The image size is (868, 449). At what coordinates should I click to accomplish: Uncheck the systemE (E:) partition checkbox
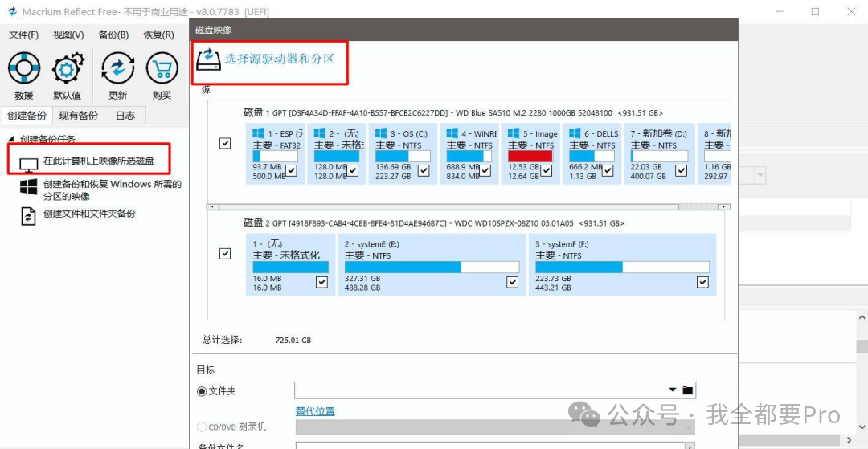click(x=513, y=282)
